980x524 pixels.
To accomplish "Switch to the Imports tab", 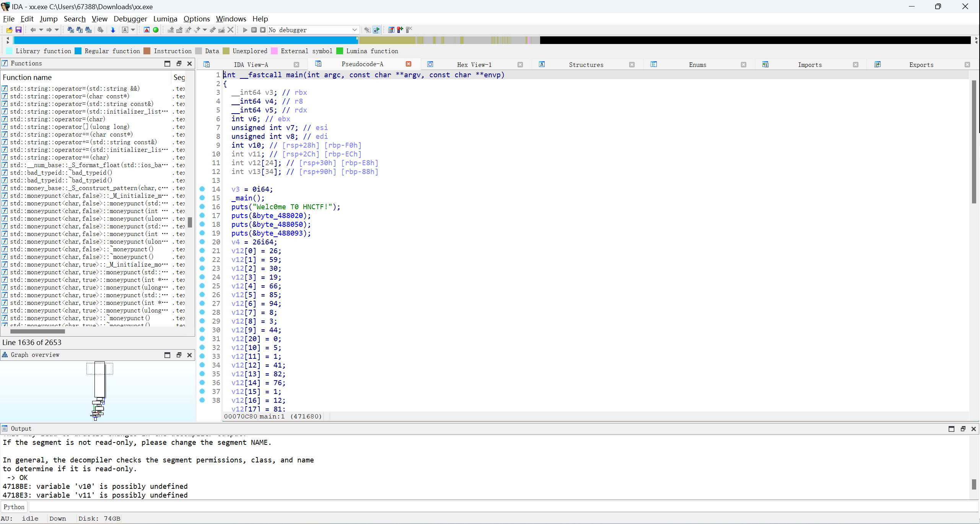I will (810, 65).
